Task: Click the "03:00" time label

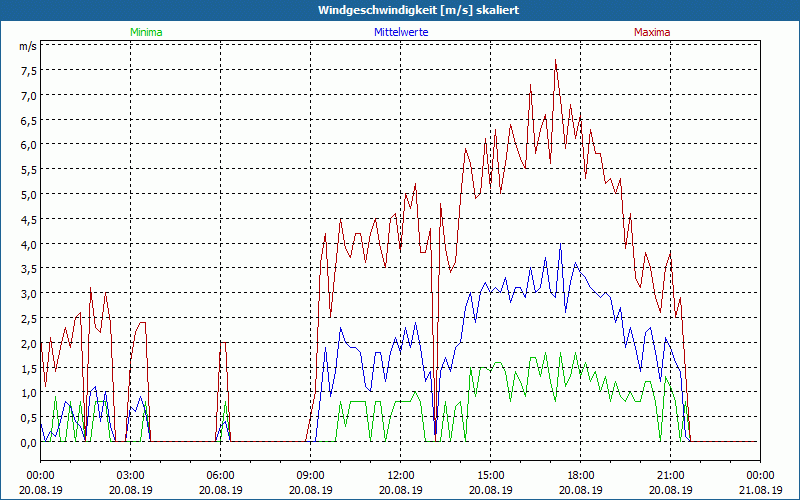Action: (x=131, y=476)
